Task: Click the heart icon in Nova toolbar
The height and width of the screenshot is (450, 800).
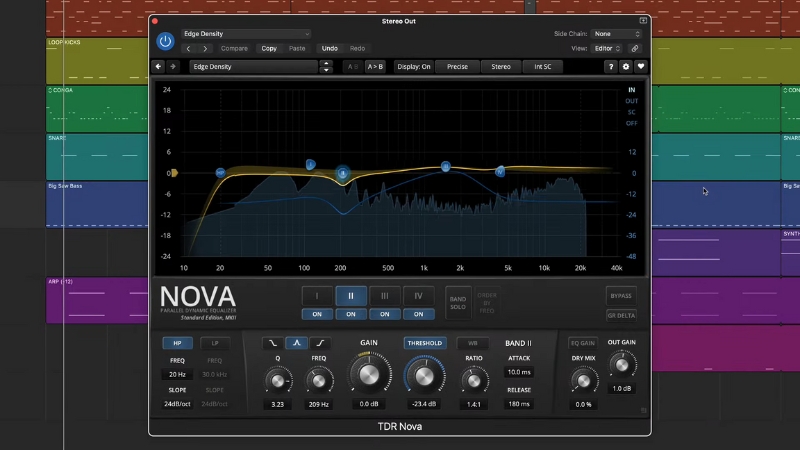Action: click(641, 66)
